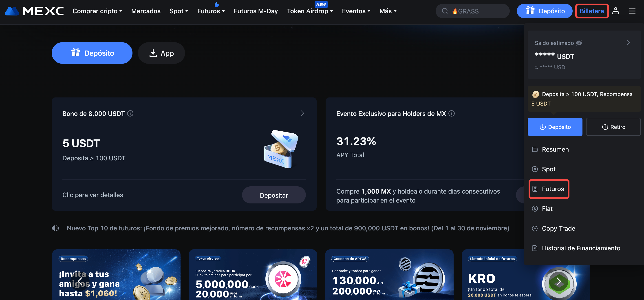Open Mercados in navigation bar
Image resolution: width=644 pixels, height=300 pixels.
146,11
